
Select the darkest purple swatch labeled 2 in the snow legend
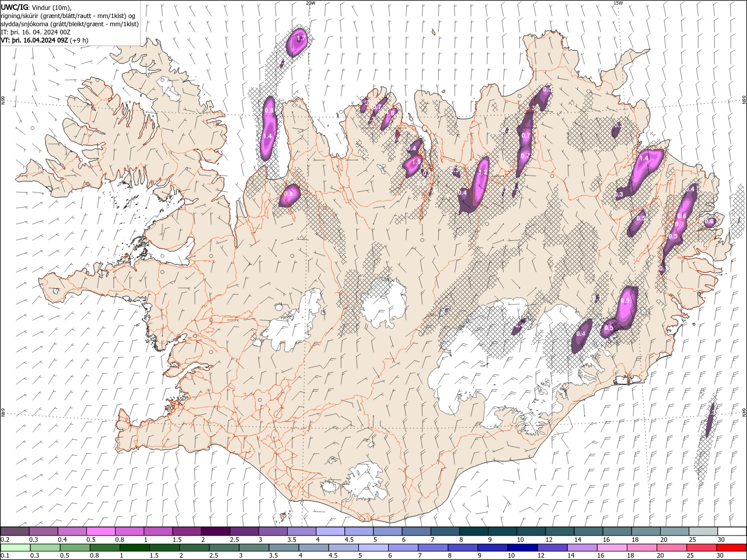[215, 531]
